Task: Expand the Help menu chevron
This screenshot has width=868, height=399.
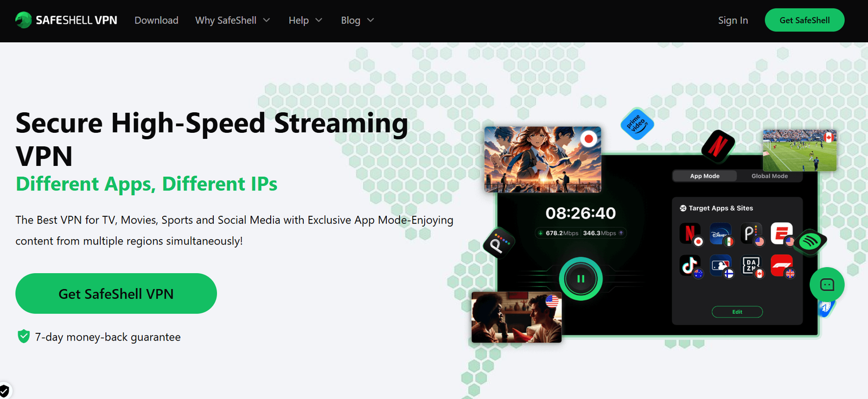Action: pos(318,21)
